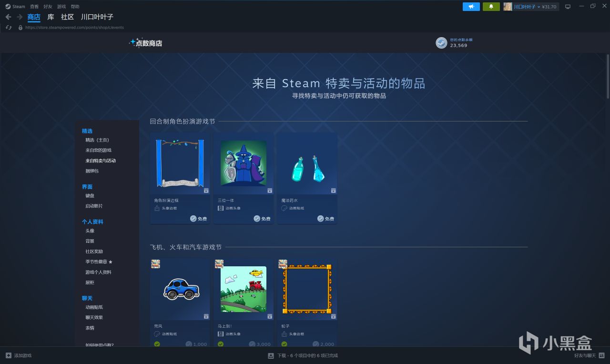Switch to the 社区 tab
This screenshot has height=364, width=610.
coord(68,17)
